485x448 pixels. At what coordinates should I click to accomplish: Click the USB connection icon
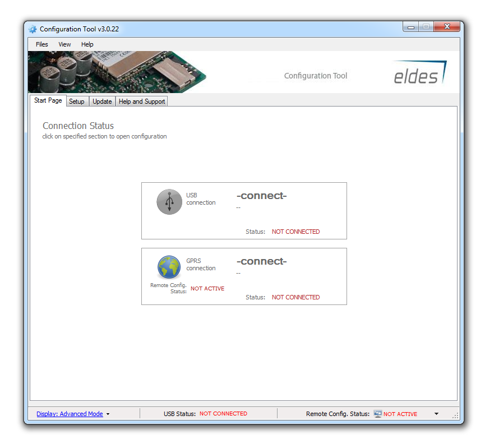[x=169, y=202]
